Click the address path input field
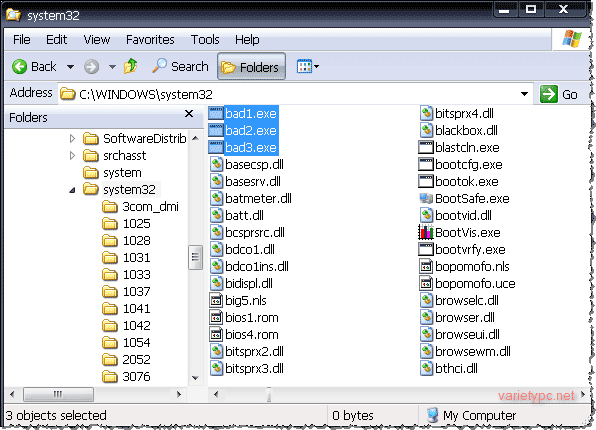 coord(293,94)
